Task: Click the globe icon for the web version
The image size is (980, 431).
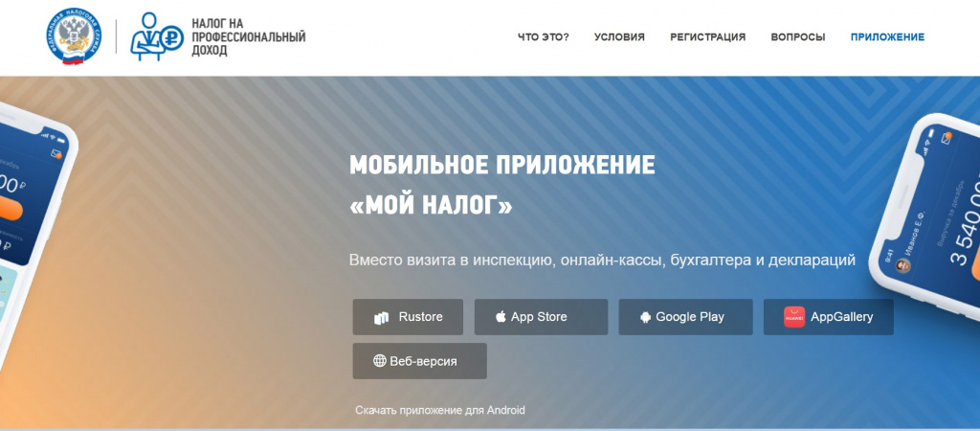Action: click(x=380, y=361)
